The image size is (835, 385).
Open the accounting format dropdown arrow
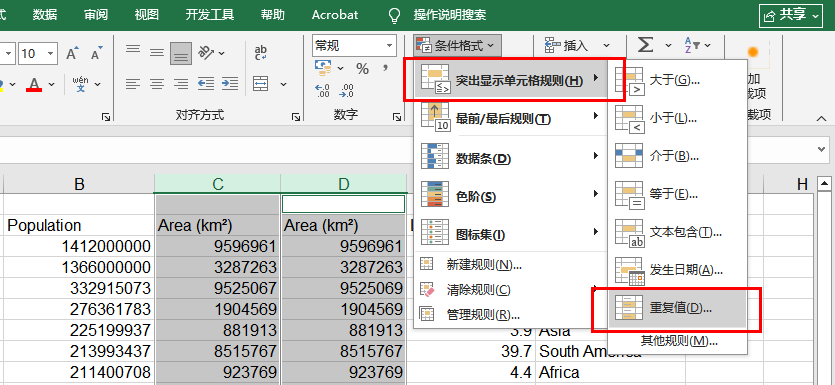click(341, 68)
